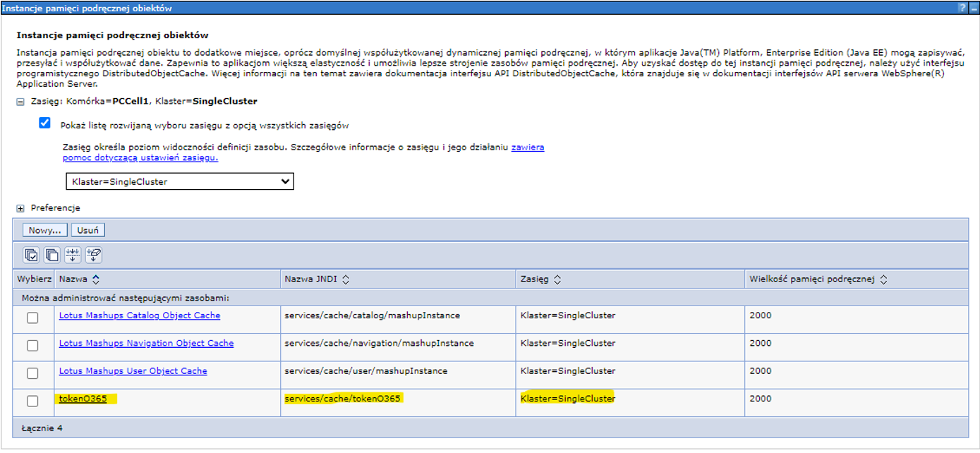Click the Clear filter value icon
The width and height of the screenshot is (980, 453).
[93, 255]
